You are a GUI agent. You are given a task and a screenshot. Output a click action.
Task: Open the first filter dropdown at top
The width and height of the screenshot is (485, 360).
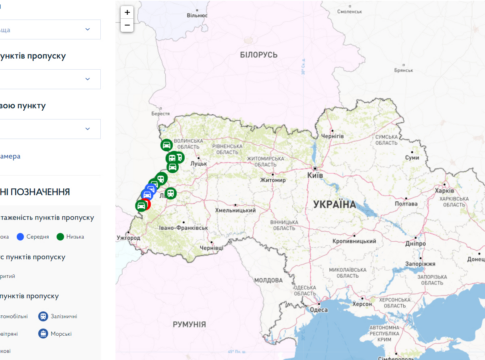point(50,29)
